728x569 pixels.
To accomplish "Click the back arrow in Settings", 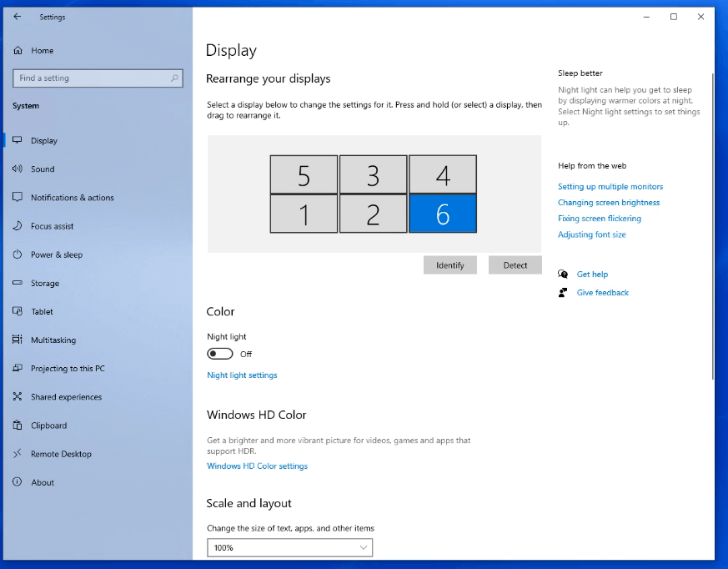I will pos(18,17).
